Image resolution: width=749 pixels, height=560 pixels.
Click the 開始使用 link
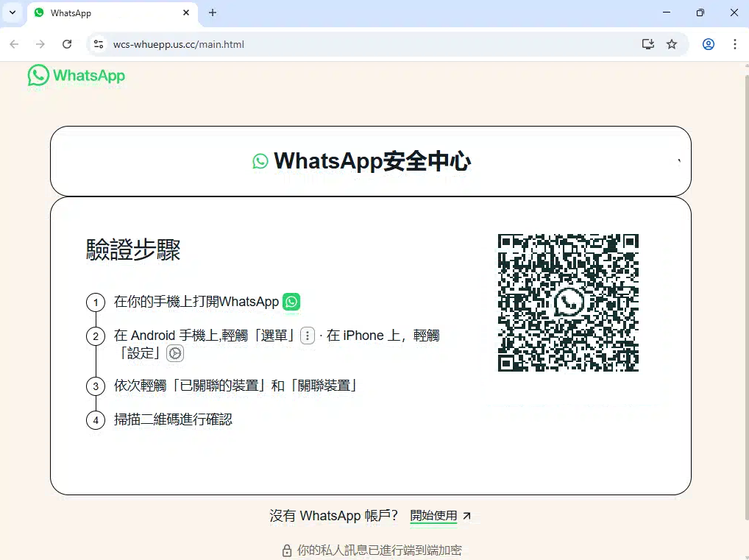point(434,516)
